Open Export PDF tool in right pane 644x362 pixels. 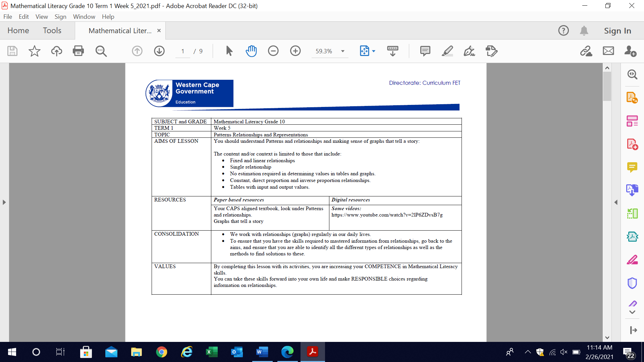pos(632,98)
